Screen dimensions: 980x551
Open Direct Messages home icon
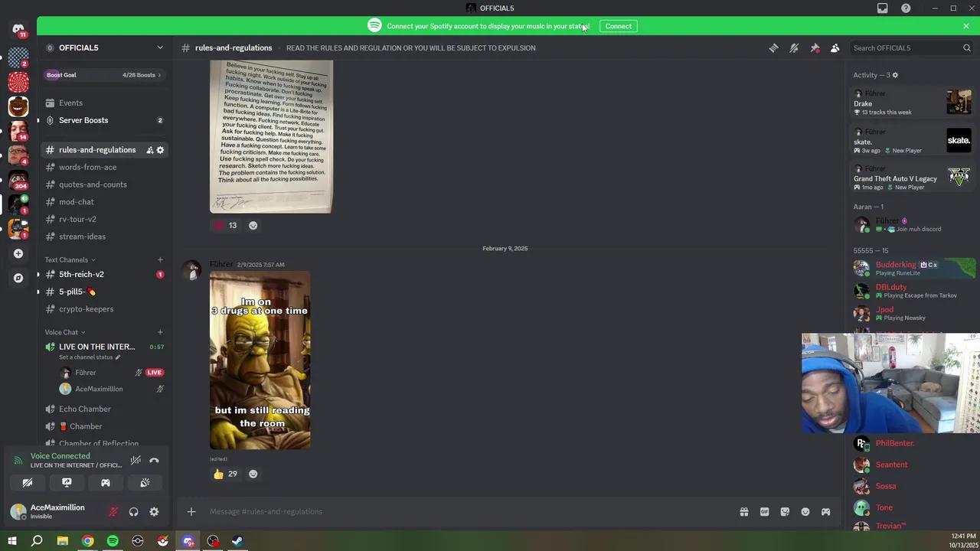point(18,29)
